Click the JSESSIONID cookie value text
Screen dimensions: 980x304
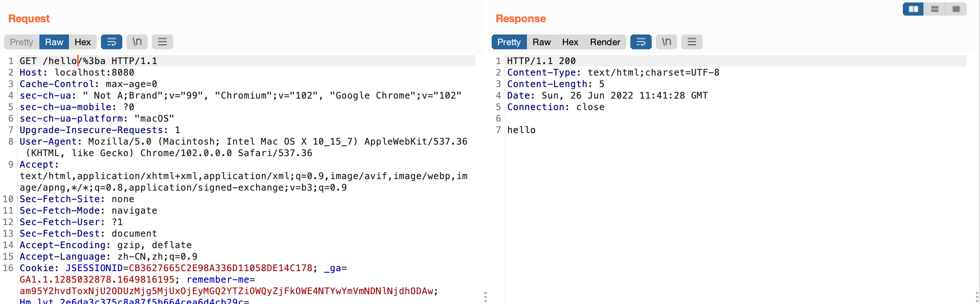coord(220,268)
